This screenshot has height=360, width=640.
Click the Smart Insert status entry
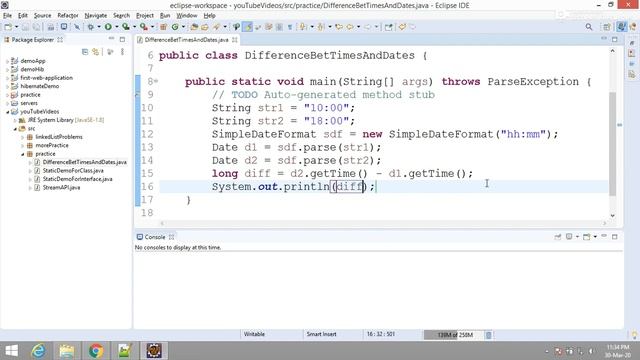coord(322,334)
